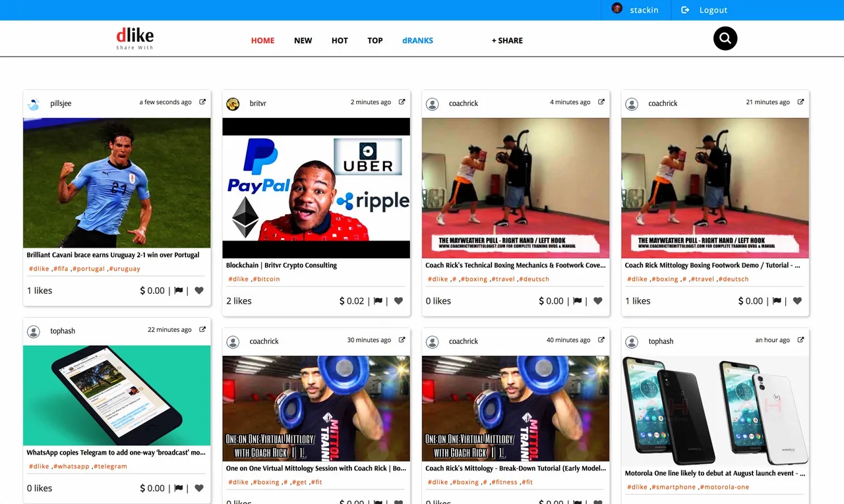Open the Motorola phones thumbnail
This screenshot has height=504, width=844.
[715, 411]
